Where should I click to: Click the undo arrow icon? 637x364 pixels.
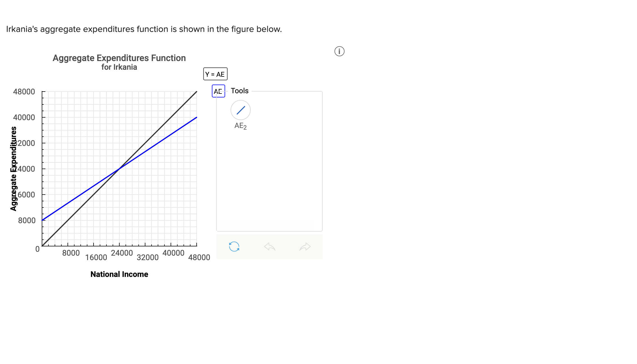click(270, 246)
